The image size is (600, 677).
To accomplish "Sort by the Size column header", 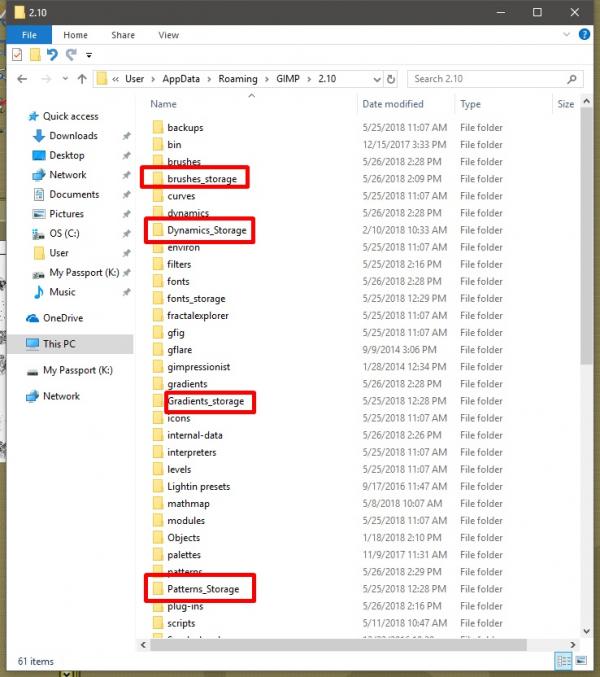I will pos(565,104).
